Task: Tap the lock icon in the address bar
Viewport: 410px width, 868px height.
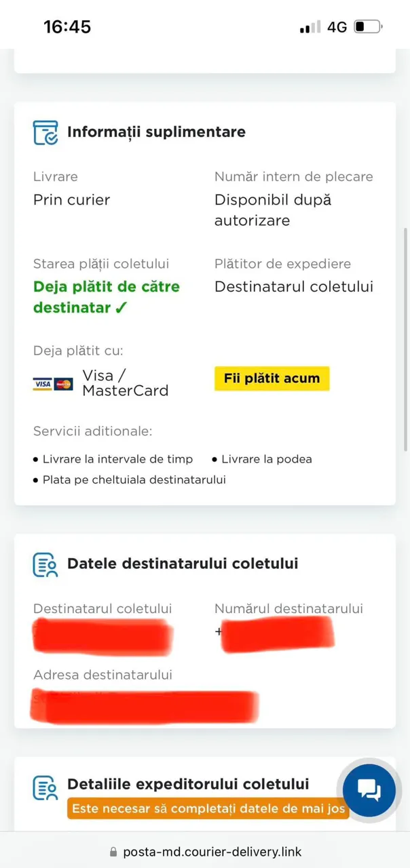Action: 113,852
